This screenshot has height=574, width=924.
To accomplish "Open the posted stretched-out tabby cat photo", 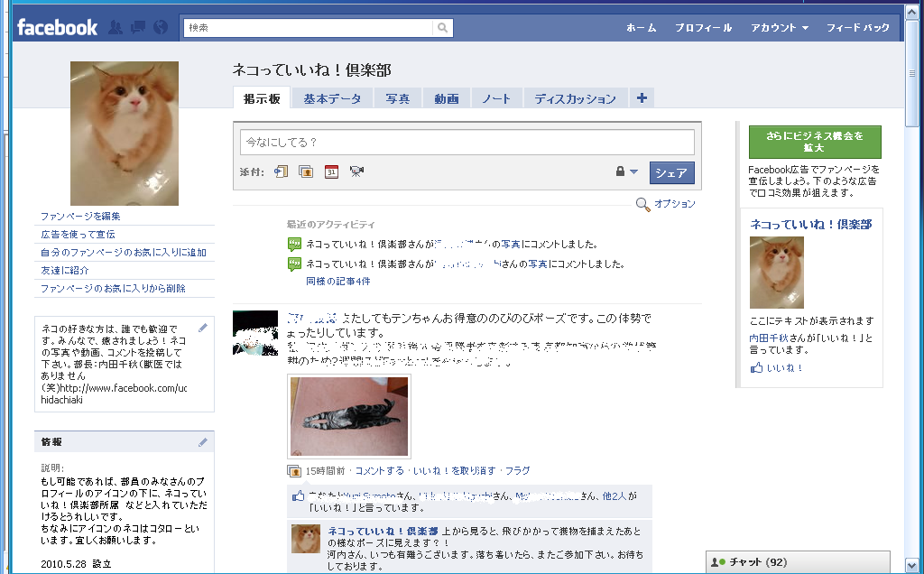I will click(349, 417).
